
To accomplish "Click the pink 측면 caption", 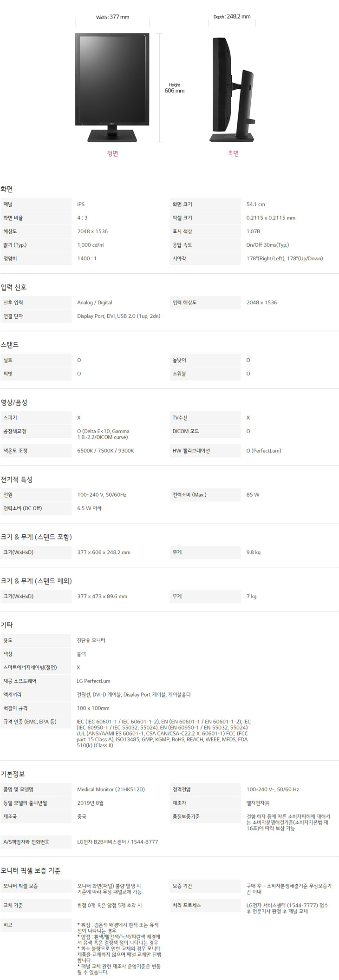I will click(233, 153).
